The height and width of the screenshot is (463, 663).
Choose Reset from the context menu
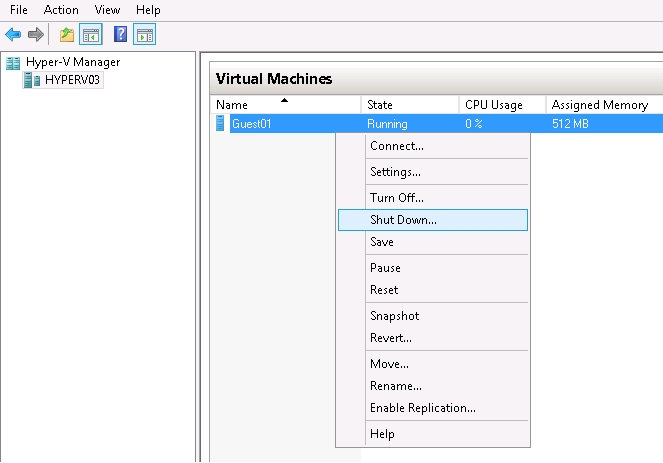pyautogui.click(x=433, y=290)
